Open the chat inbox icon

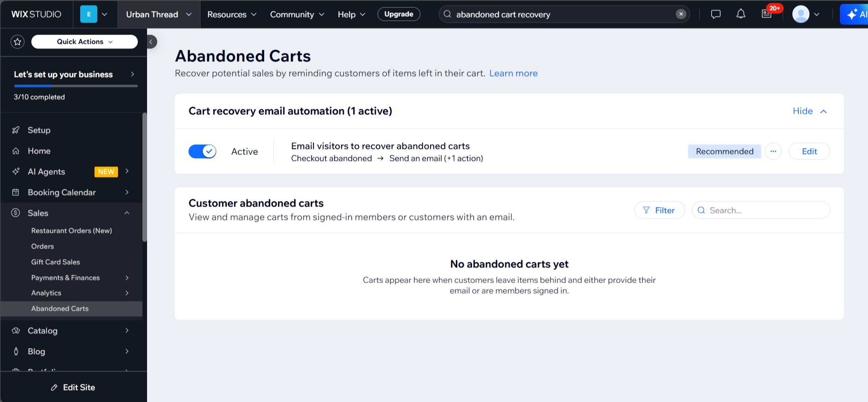715,14
